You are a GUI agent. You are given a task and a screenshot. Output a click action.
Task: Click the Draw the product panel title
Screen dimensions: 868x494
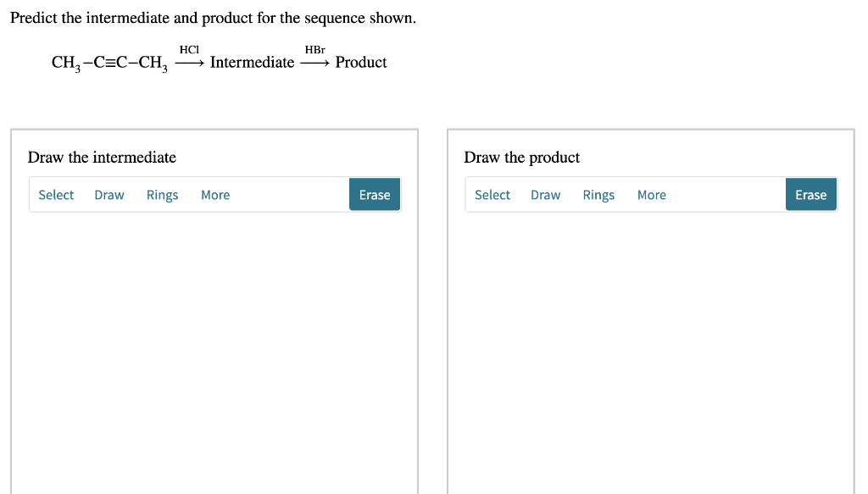pos(521,157)
